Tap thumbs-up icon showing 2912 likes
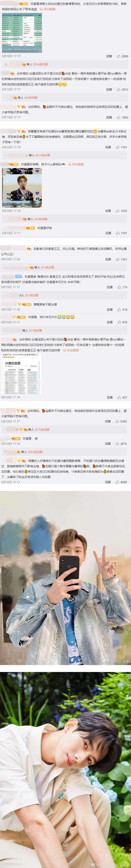 coord(119,90)
